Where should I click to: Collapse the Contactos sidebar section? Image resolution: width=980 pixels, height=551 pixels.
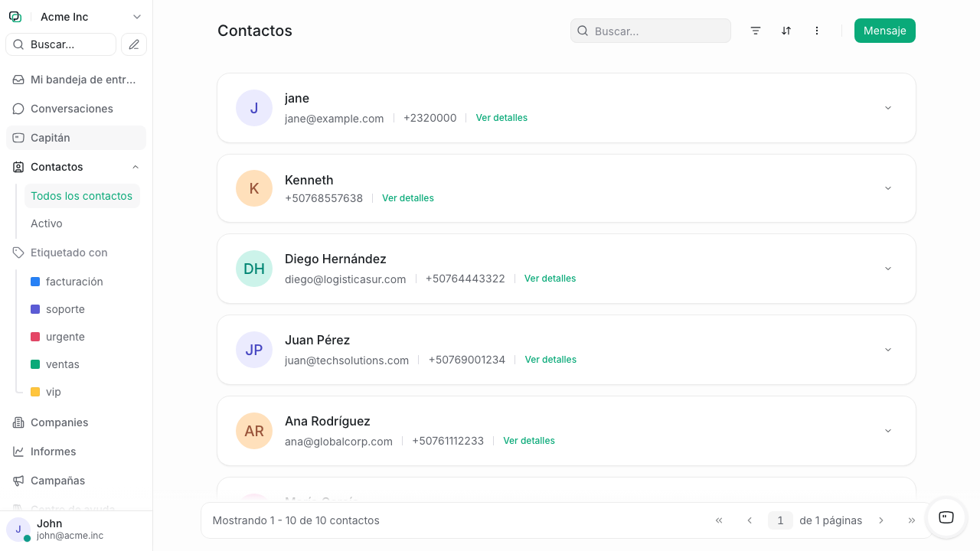[136, 167]
